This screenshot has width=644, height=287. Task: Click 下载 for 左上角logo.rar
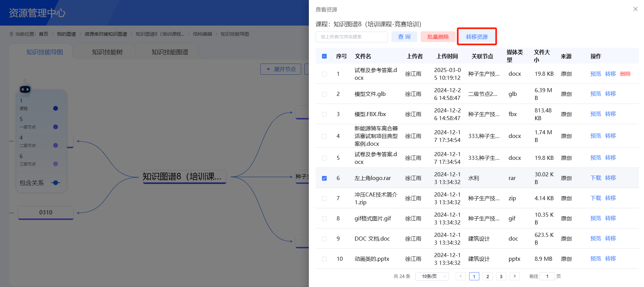click(x=595, y=178)
